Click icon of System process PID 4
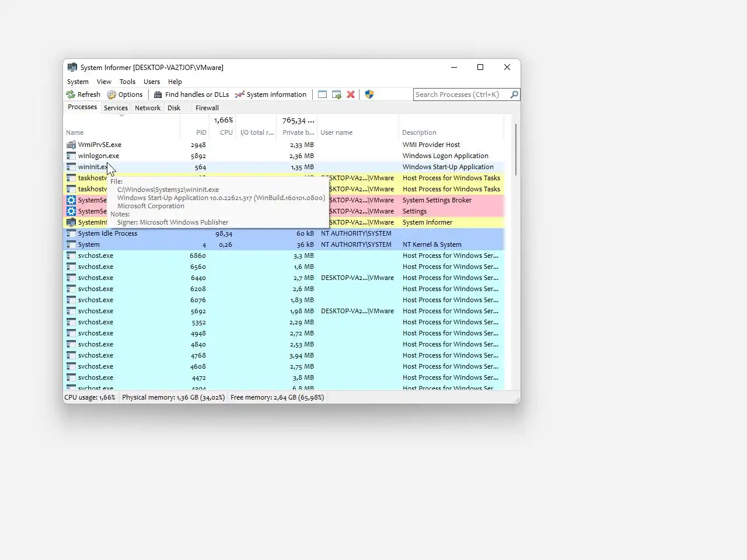The width and height of the screenshot is (747, 560). click(71, 244)
